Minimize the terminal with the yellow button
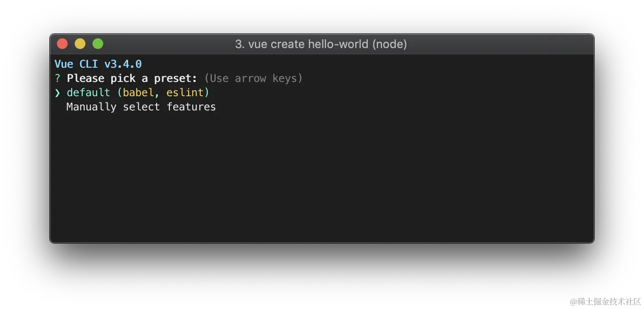This screenshot has width=644, height=309. tap(80, 44)
